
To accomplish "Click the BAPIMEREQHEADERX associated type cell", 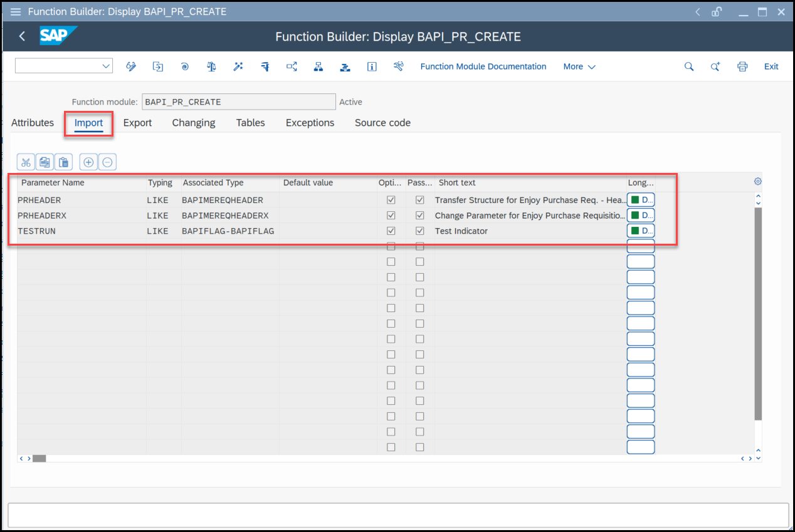I will click(x=230, y=216).
